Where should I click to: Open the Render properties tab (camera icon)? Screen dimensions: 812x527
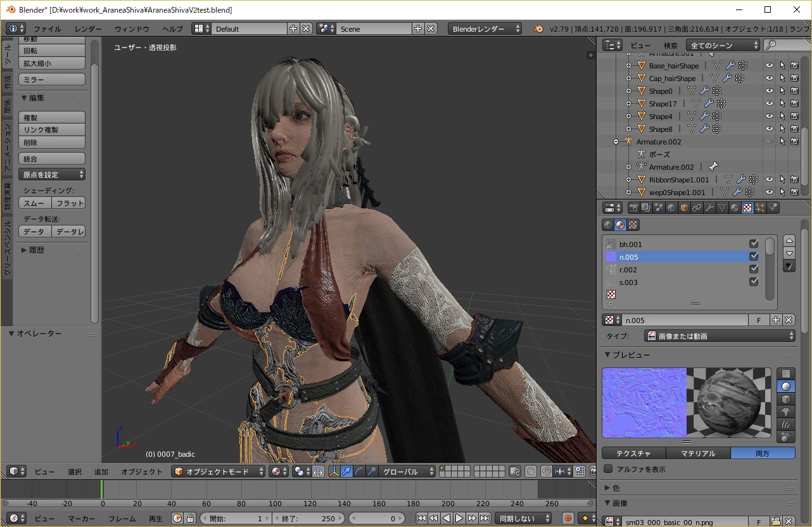coord(633,208)
